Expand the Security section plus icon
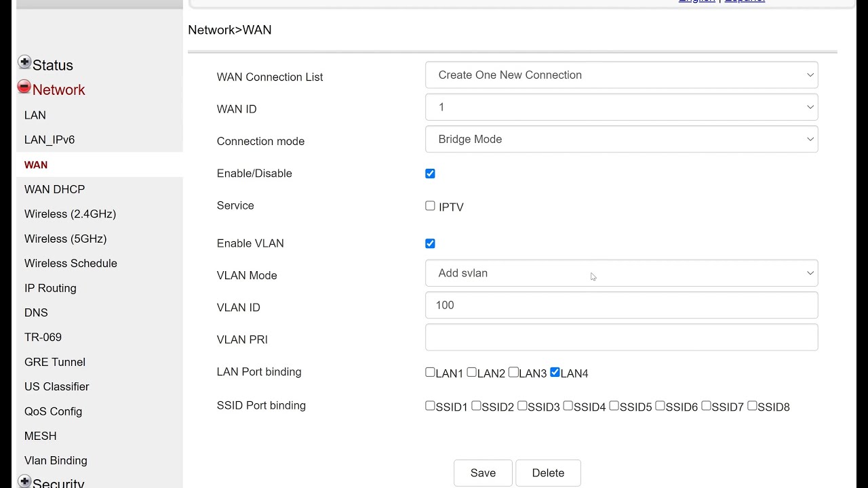 [x=24, y=482]
